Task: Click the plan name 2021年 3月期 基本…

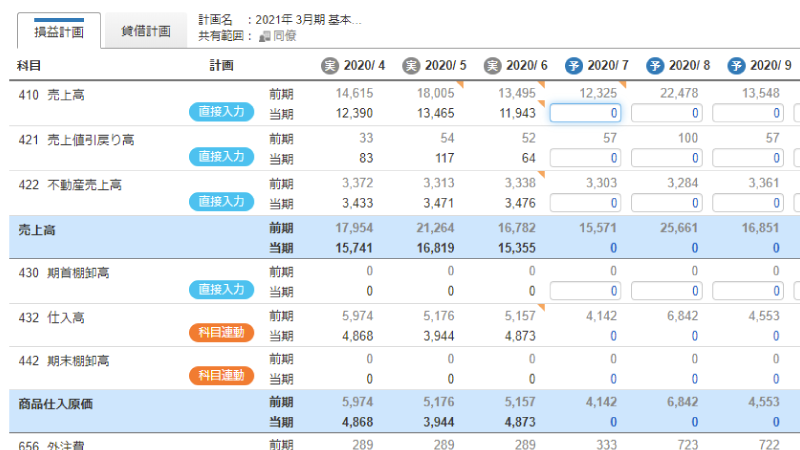Action: [308, 20]
